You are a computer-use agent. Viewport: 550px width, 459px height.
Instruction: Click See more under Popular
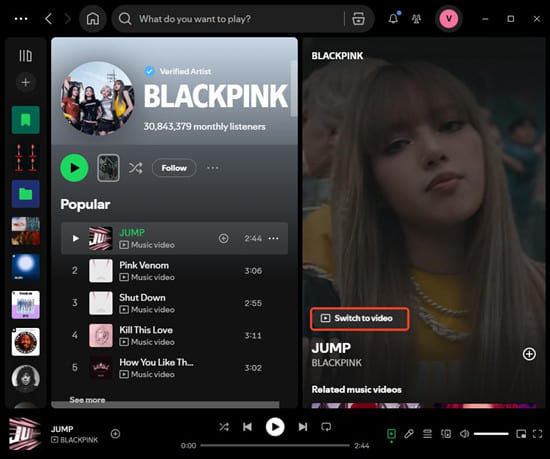pos(87,399)
